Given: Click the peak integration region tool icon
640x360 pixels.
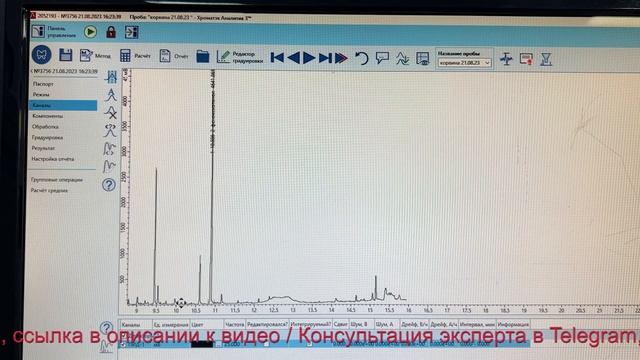Looking at the screenshot, I should 109,149.
